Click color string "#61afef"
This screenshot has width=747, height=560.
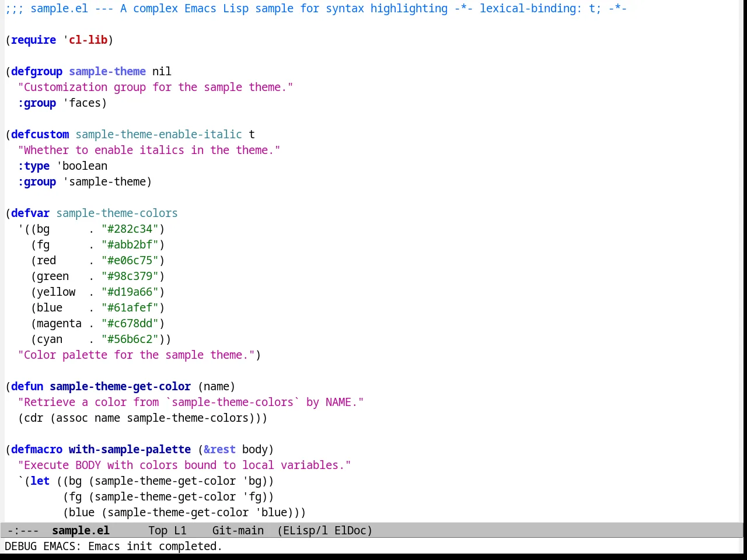click(x=130, y=307)
